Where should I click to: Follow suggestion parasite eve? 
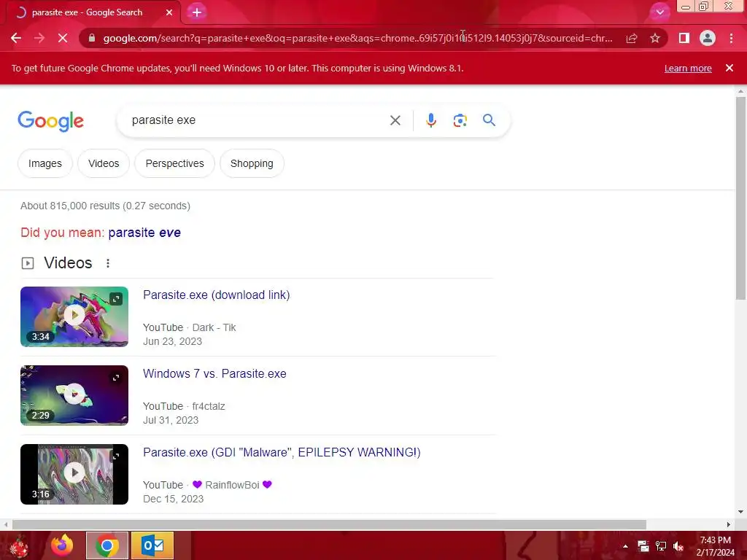144,233
